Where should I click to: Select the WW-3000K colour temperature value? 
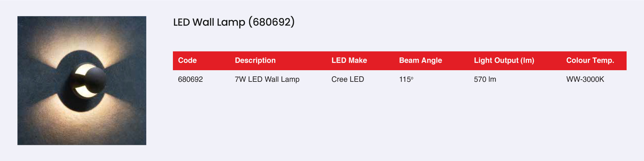[585, 80]
